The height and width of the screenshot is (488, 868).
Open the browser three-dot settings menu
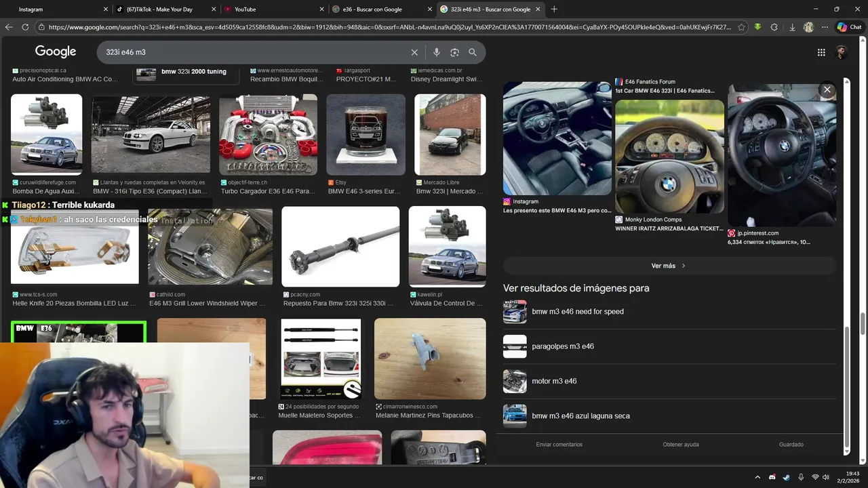tap(825, 27)
